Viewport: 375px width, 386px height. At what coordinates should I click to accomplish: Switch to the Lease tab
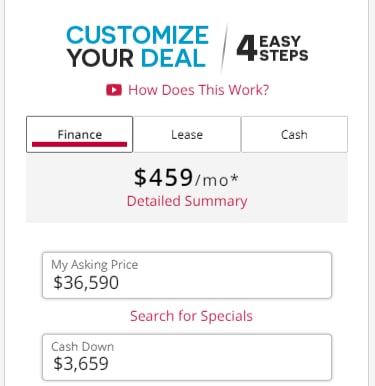[187, 134]
